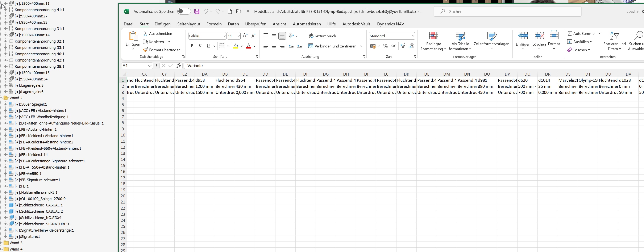The height and width of the screenshot is (252, 644).
Task: Switch to the Formeln ribbon tab
Action: point(214,24)
